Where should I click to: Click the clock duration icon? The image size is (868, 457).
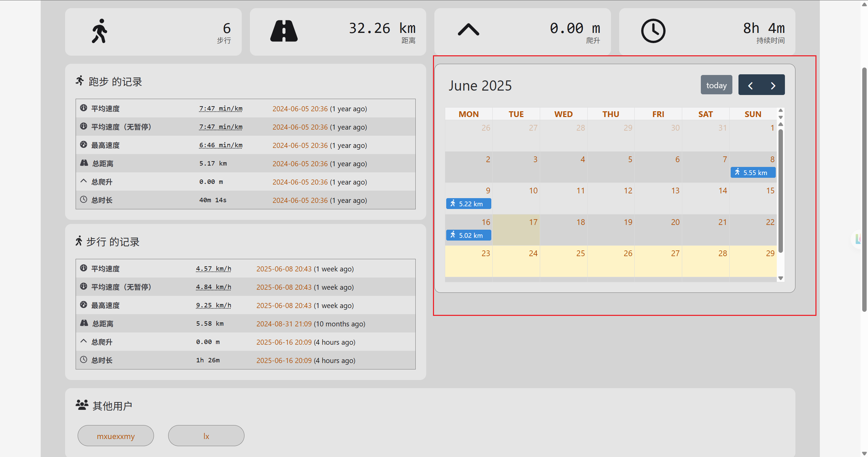pos(653,31)
